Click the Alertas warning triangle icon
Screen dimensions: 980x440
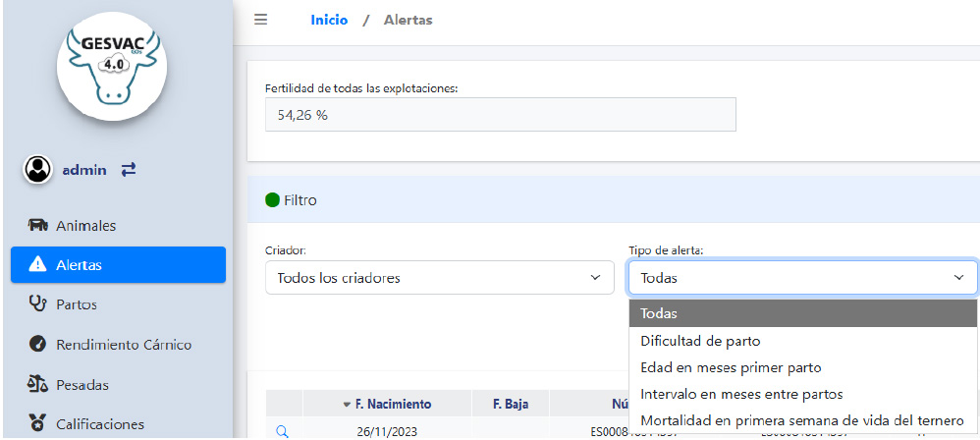[38, 265]
